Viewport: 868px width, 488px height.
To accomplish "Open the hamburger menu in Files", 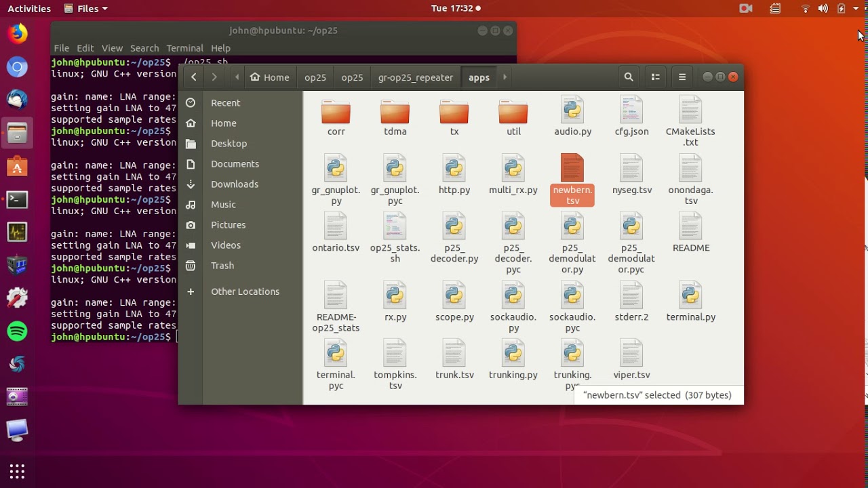I will tap(682, 77).
